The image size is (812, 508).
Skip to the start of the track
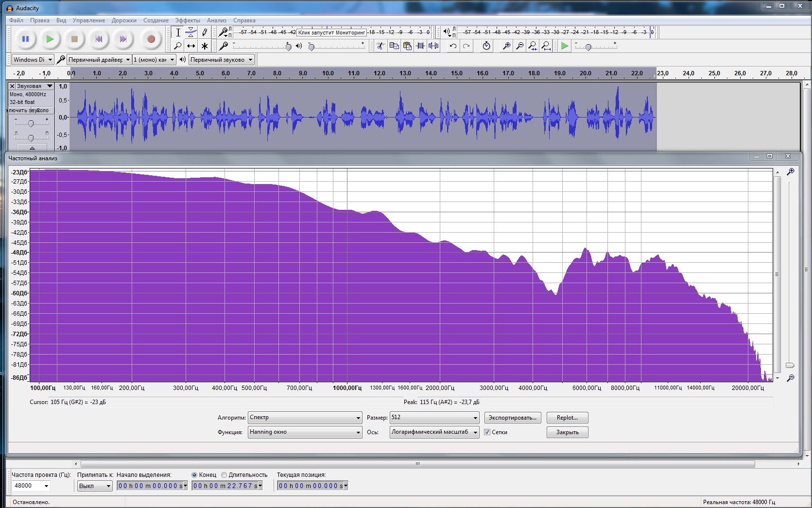[x=99, y=39]
